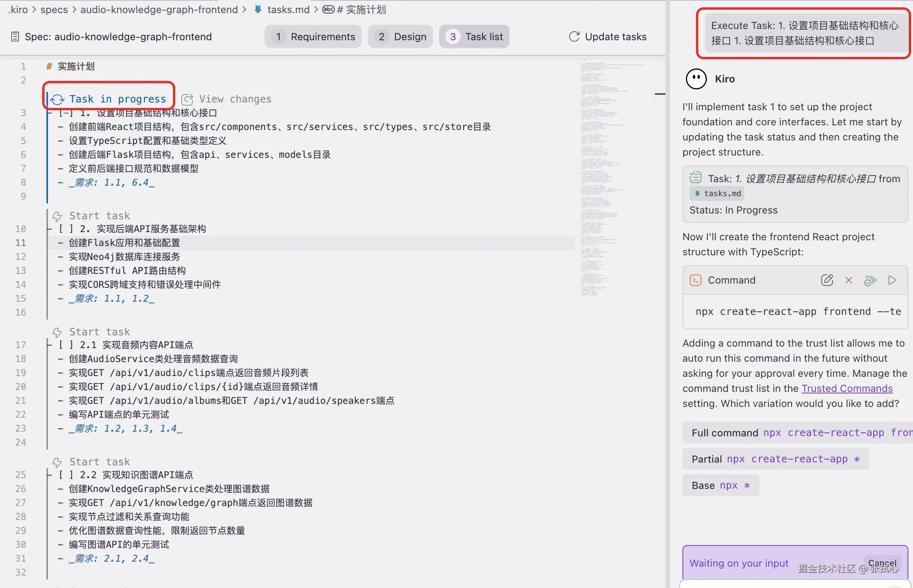
Task: Run command with play icon
Action: pos(892,280)
